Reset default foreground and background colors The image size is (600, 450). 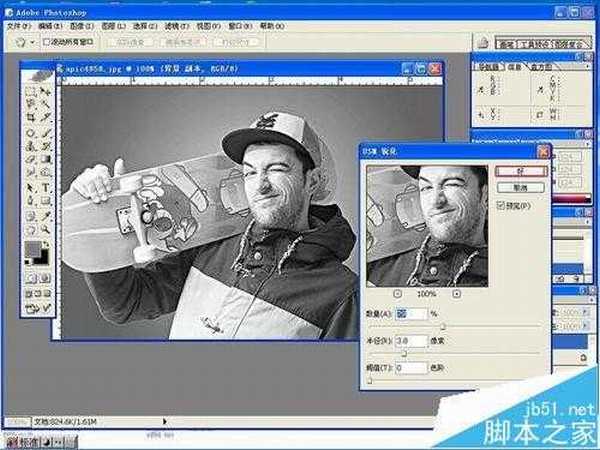[x=28, y=262]
